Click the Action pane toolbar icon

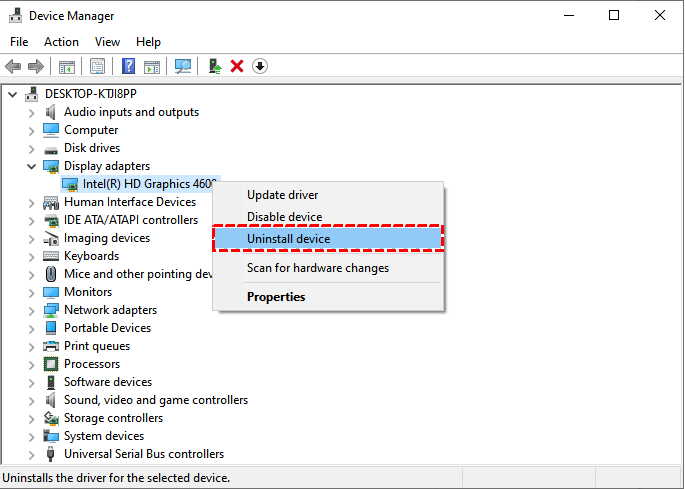tap(152, 67)
